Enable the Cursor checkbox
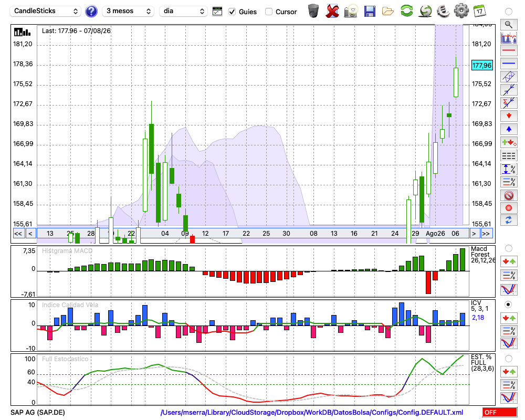 click(268, 12)
